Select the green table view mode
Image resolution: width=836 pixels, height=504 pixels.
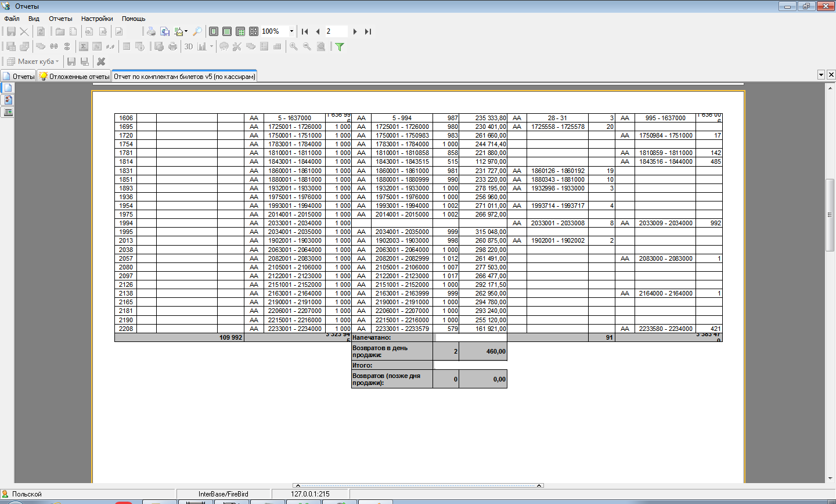tap(240, 31)
